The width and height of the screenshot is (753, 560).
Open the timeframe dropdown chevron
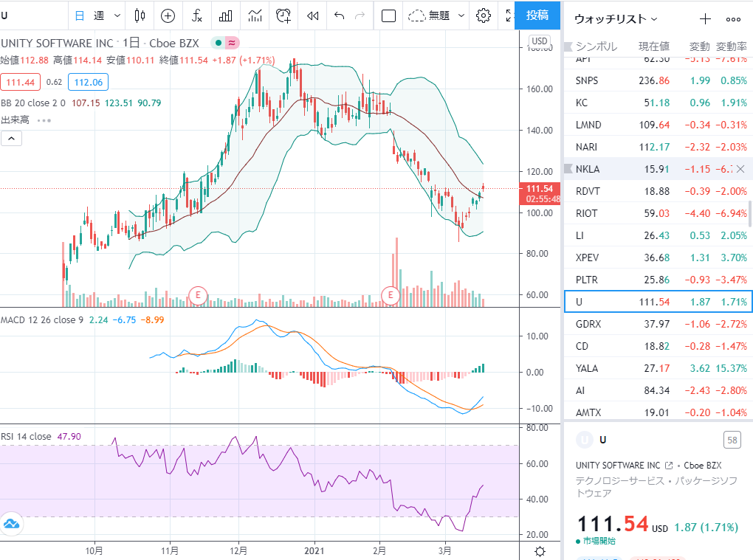pos(117,15)
